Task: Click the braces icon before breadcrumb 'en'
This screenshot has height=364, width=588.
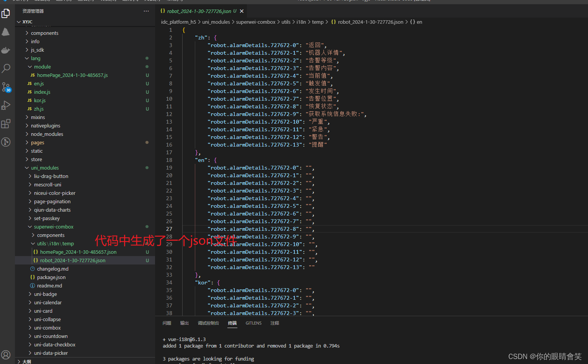Action: (x=412, y=22)
